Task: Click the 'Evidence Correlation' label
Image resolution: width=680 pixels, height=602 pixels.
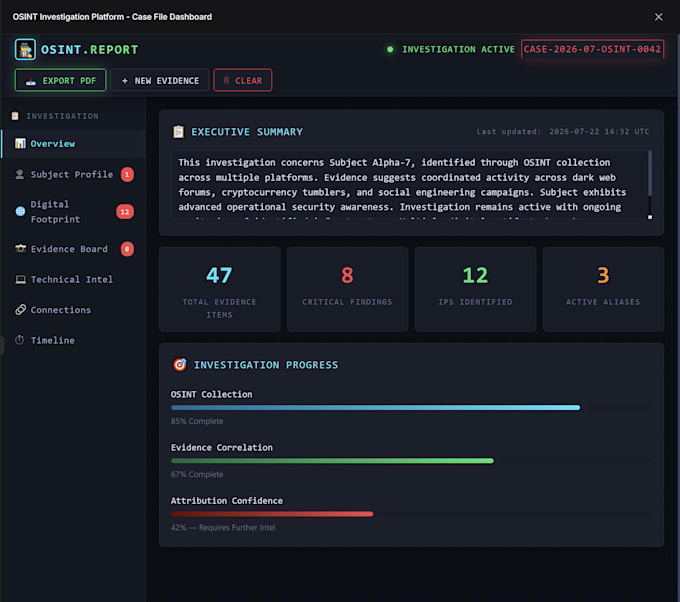Action: click(222, 447)
